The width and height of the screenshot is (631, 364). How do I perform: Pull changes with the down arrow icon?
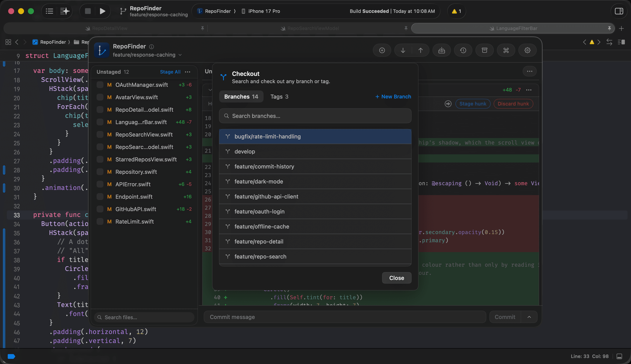403,50
